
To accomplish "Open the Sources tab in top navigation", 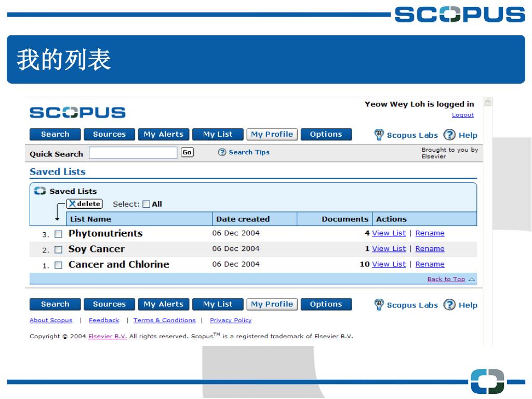I will coord(109,135).
